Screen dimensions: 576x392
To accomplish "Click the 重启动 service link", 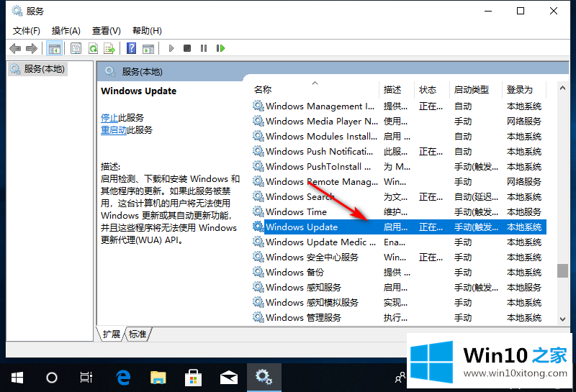I will click(114, 130).
